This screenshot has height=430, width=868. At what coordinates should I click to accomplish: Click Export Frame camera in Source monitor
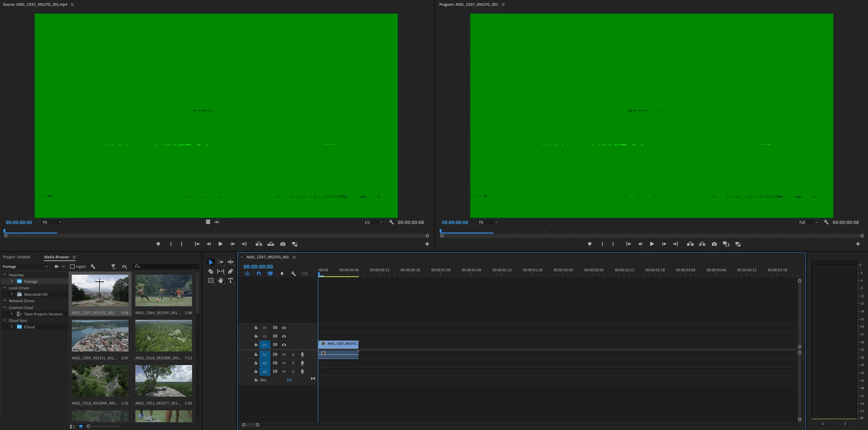283,244
